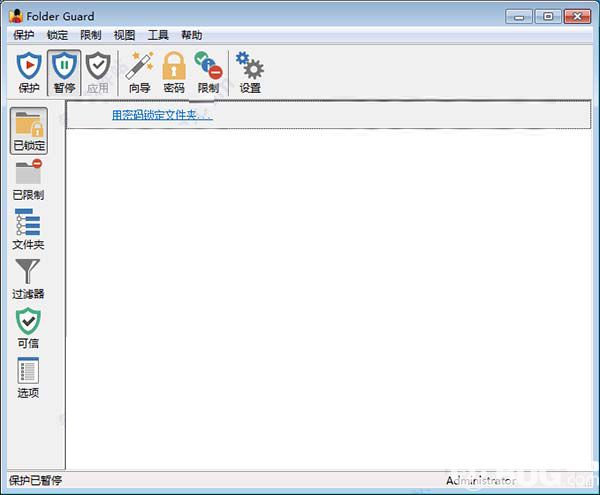600x495 pixels.
Task: Open the 视图 menu
Action: [x=124, y=35]
